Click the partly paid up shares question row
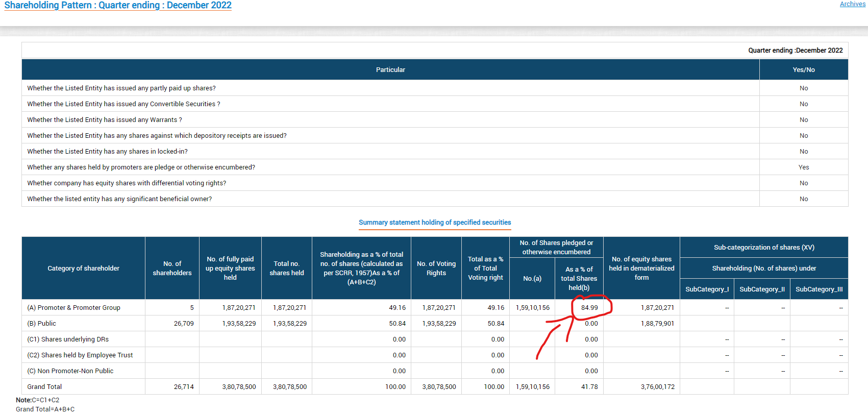Viewport: 868px width, 414px height. tap(121, 88)
